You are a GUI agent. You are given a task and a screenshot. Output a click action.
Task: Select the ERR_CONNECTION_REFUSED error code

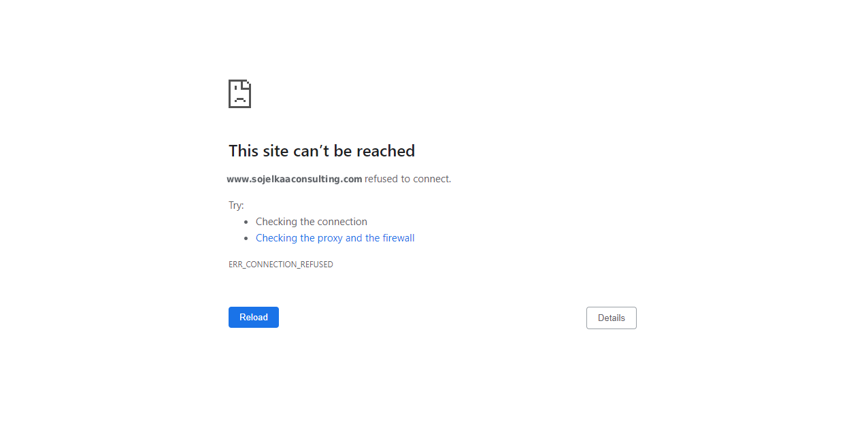pos(281,265)
